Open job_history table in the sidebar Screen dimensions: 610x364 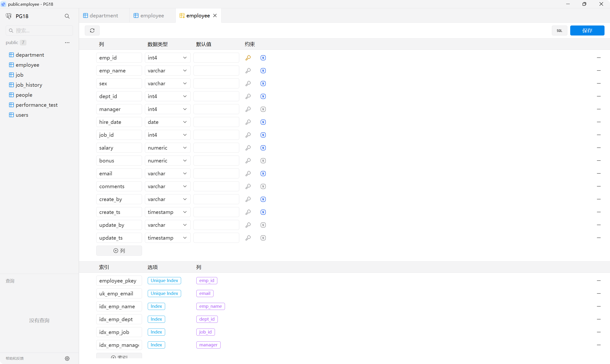tap(29, 85)
